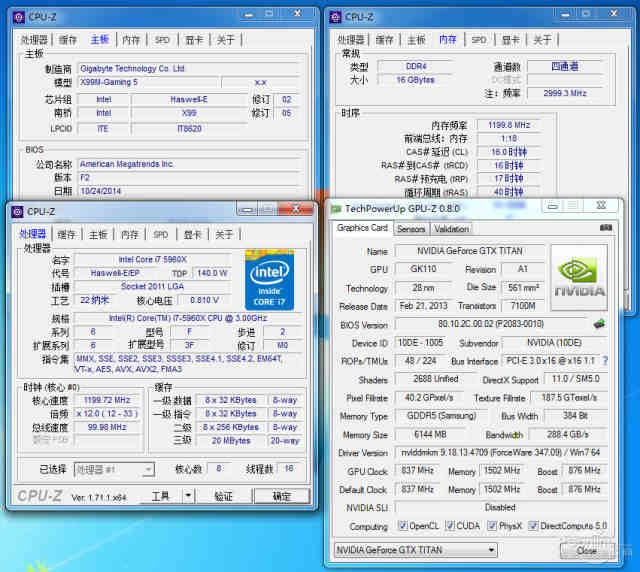Click the Release Date value Feb 21, 2013
Viewport: 640px width, 572px height.
coord(423,306)
